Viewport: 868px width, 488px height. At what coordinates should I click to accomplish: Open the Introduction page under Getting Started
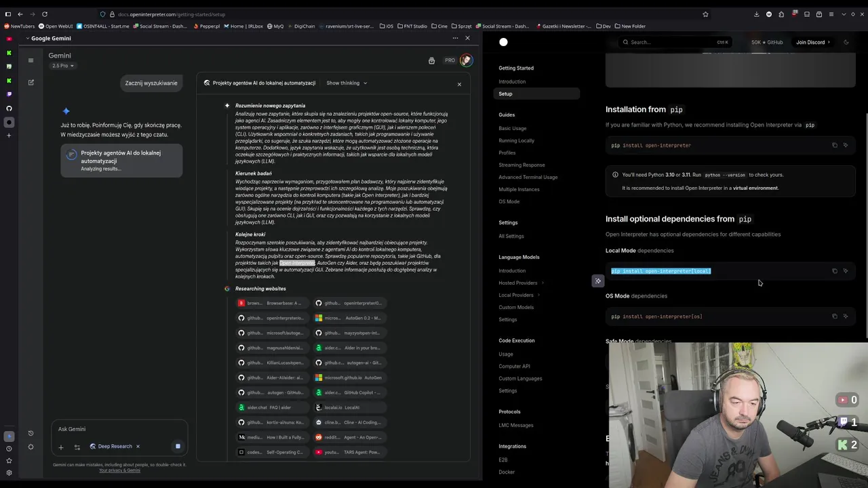click(x=512, y=81)
